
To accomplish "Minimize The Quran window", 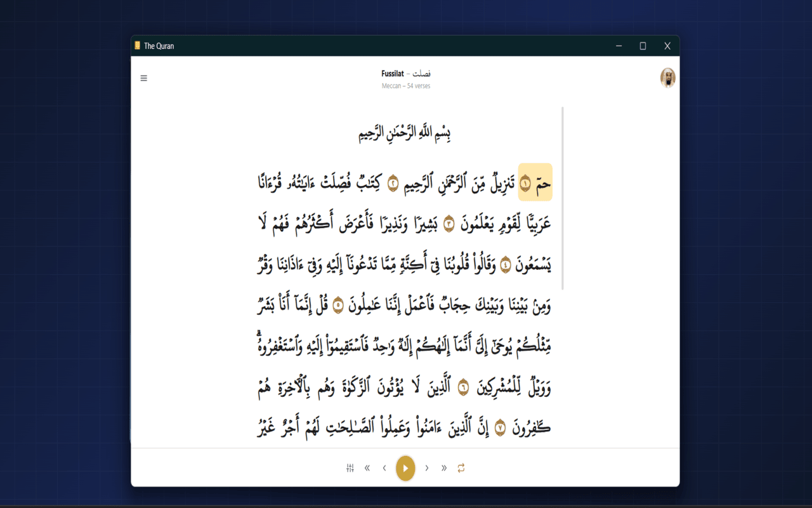I will 619,46.
